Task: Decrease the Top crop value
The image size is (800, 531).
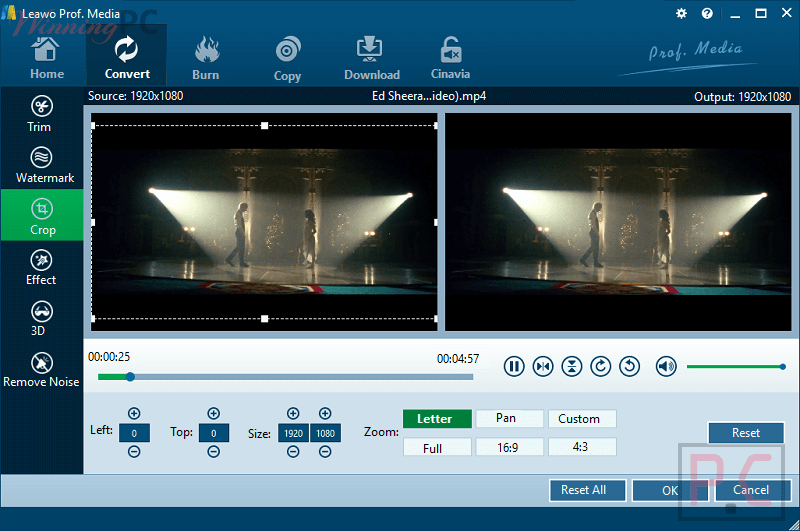Action: coord(214,451)
